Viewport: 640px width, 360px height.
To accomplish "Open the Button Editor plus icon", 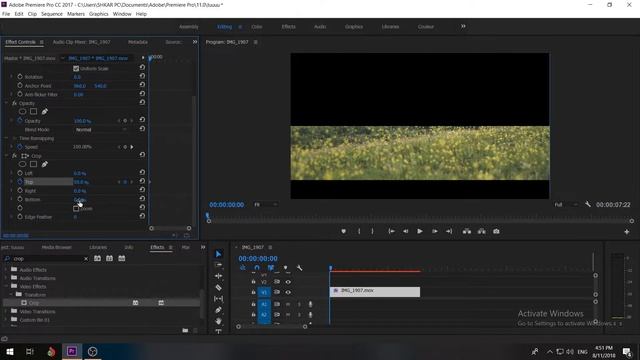I will [x=627, y=232].
